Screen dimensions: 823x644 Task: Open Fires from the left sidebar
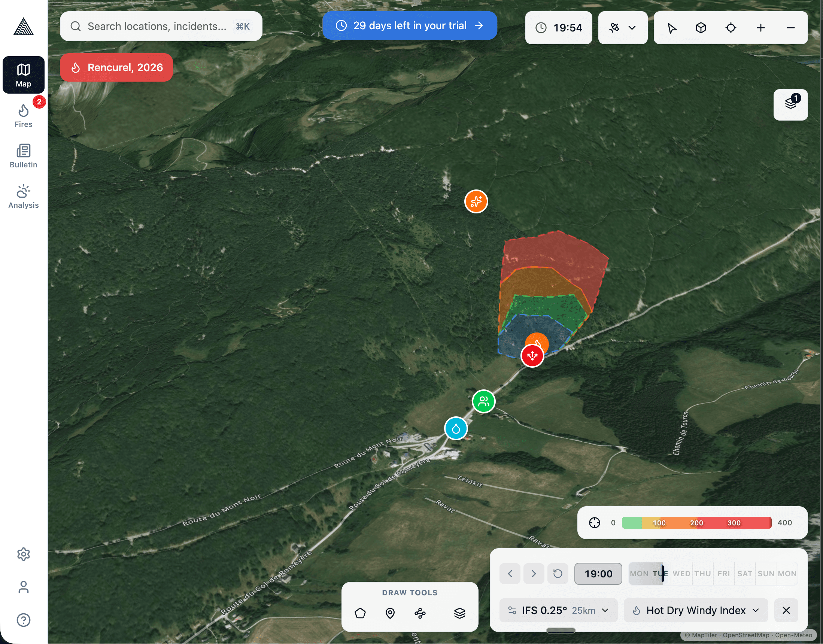tap(23, 115)
